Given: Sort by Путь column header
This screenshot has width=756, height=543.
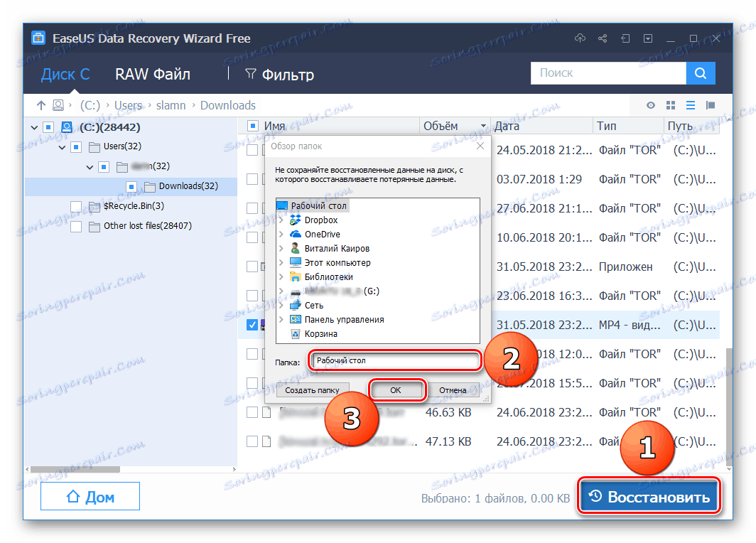Looking at the screenshot, I should [691, 126].
